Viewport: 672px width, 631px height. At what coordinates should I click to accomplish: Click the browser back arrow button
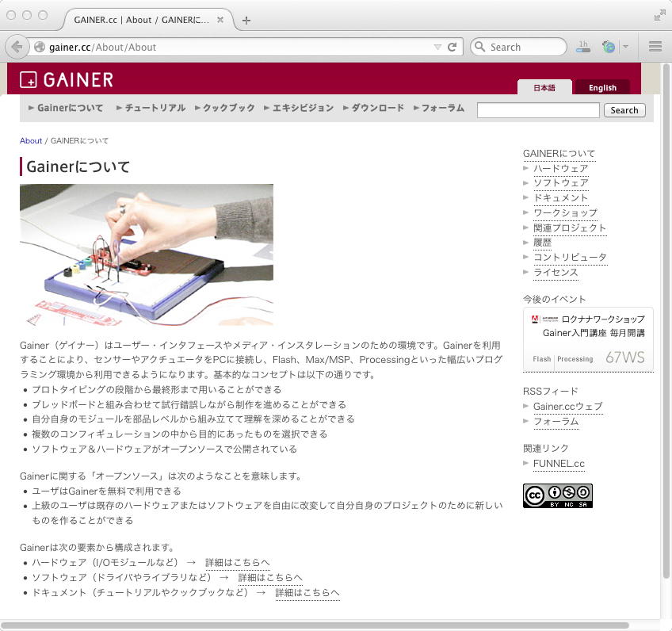17,47
